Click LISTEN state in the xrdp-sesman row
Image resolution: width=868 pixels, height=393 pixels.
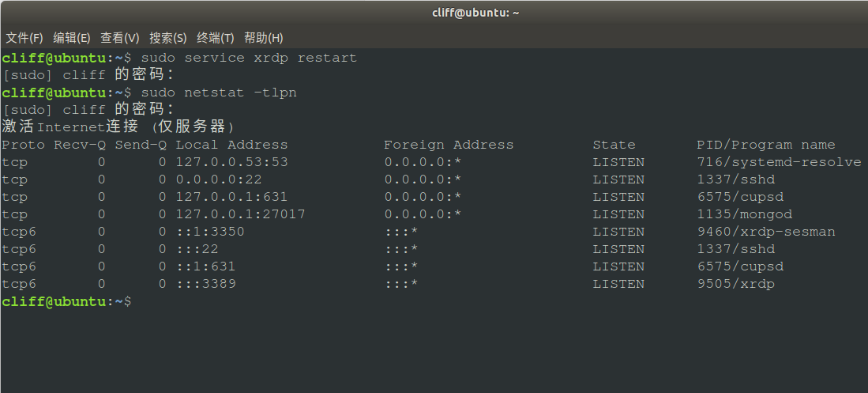pyautogui.click(x=618, y=232)
